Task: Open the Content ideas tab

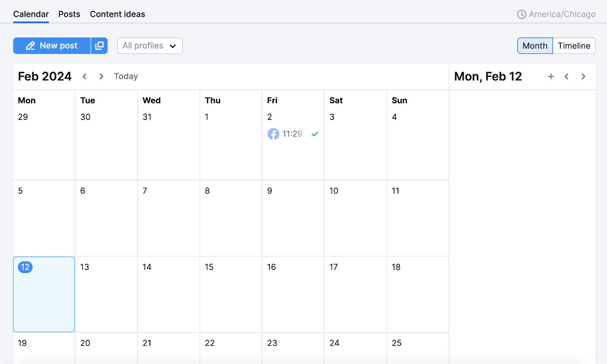Action: 117,14
